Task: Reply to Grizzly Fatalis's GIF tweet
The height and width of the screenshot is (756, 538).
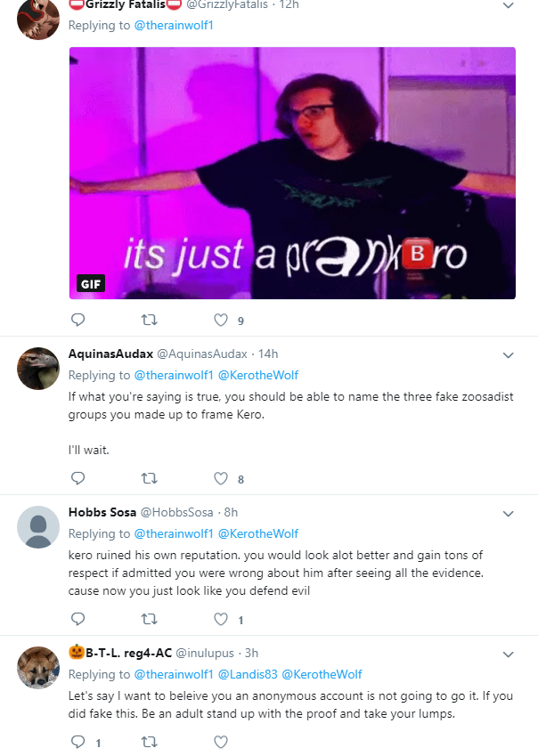Action: [x=78, y=320]
